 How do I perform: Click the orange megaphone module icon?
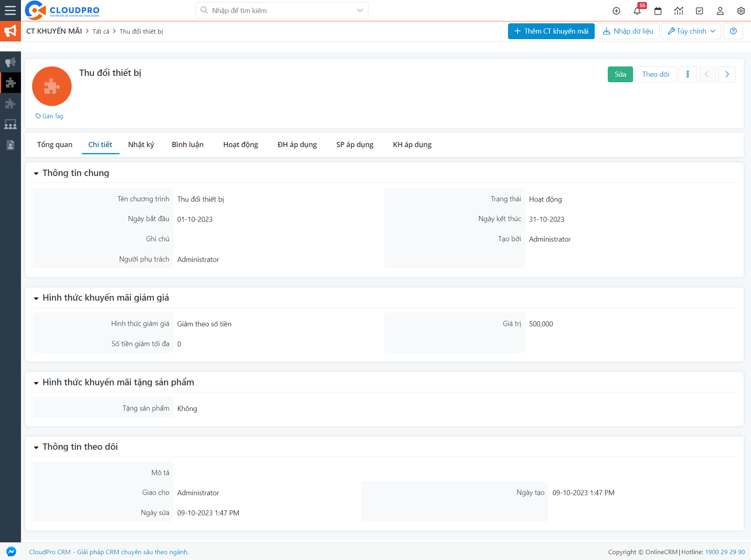click(10, 31)
